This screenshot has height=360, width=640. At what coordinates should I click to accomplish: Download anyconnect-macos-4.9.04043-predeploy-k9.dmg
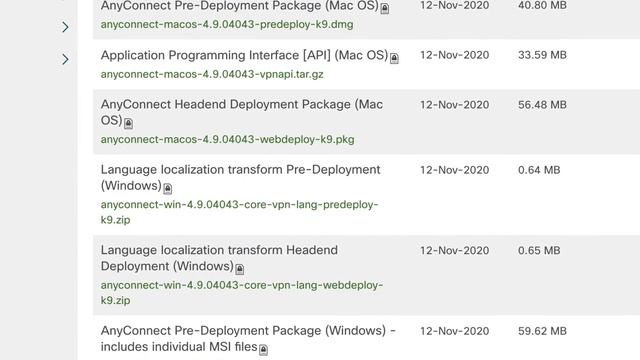227,24
